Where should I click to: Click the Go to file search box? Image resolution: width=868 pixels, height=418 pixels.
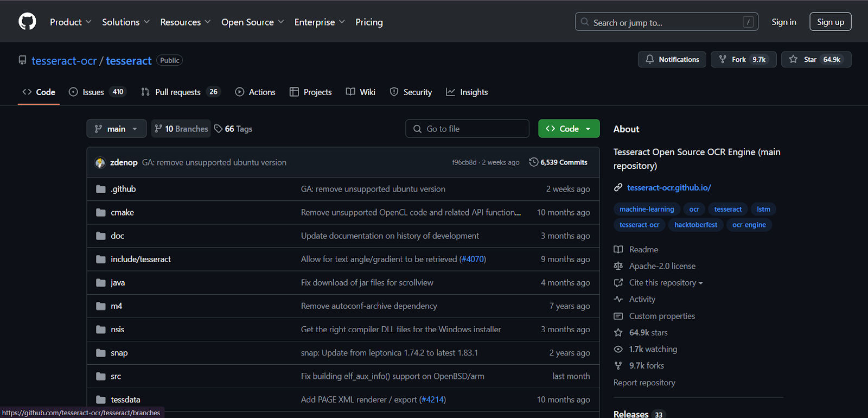(x=467, y=129)
